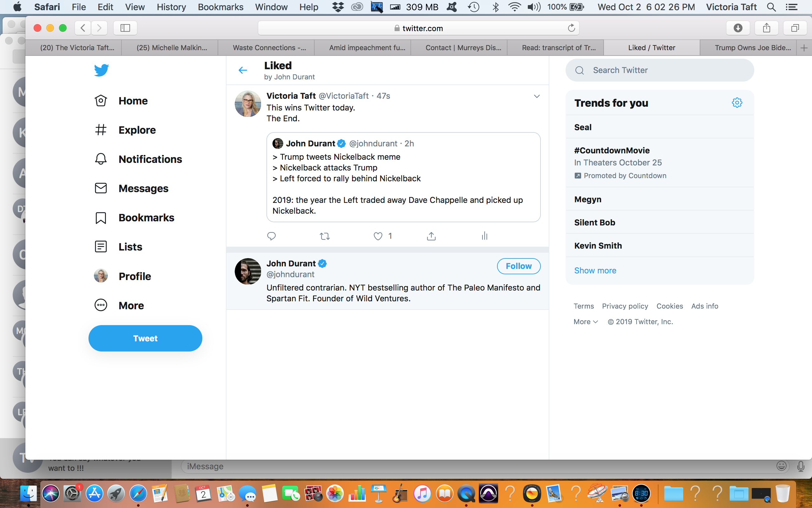Image resolution: width=812 pixels, height=508 pixels.
Task: Reply to Victoria Taft's tweet
Action: coord(271,236)
